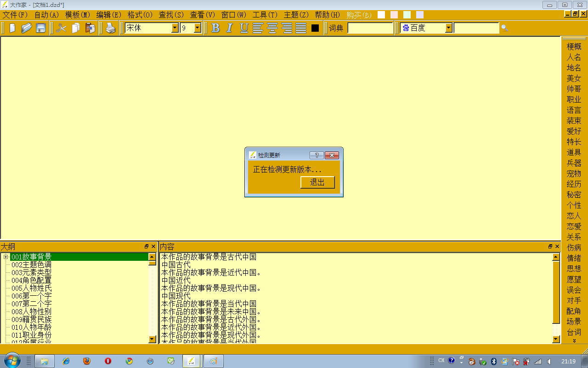This screenshot has height=368, width=588.
Task: Click the help question mark in 检测更新 dialog
Action: 317,155
